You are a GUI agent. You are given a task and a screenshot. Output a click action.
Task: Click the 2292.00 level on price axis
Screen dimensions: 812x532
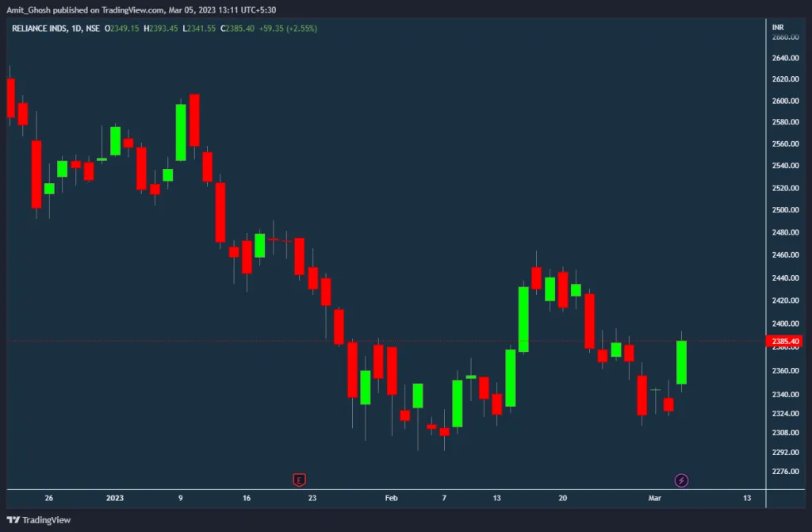point(783,453)
